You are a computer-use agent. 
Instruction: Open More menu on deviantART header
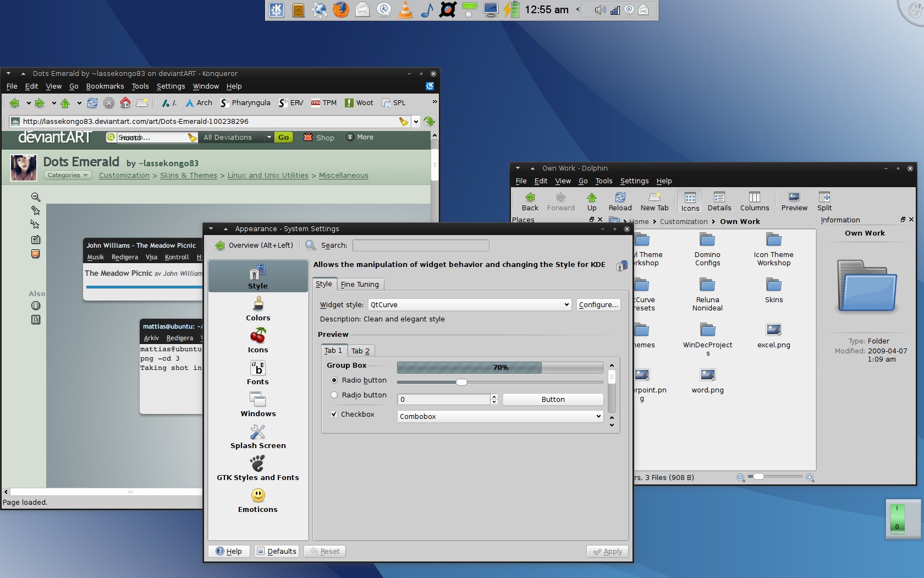360,138
